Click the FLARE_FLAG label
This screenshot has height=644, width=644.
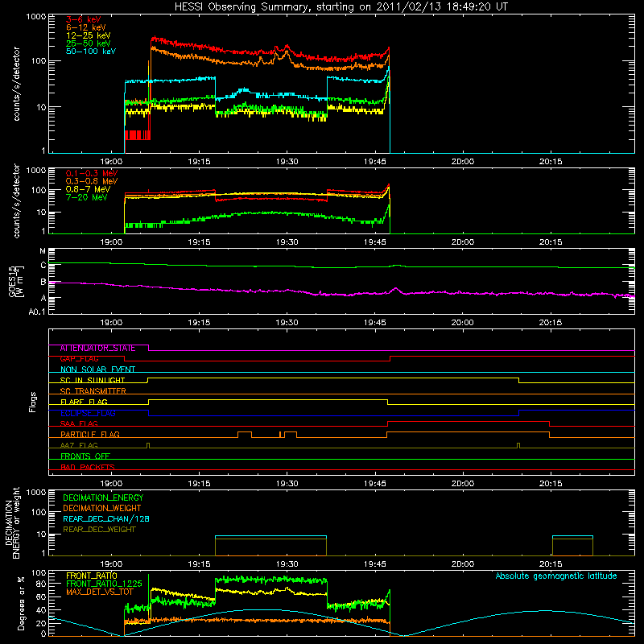pyautogui.click(x=84, y=402)
